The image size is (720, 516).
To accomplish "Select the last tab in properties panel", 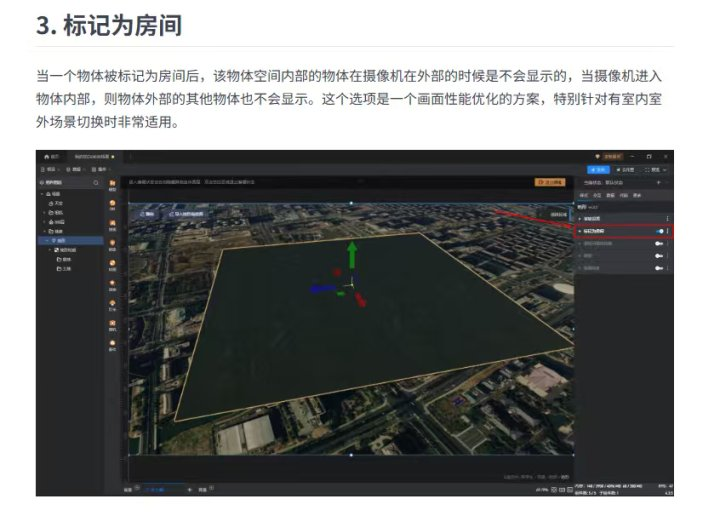I will [x=637, y=196].
